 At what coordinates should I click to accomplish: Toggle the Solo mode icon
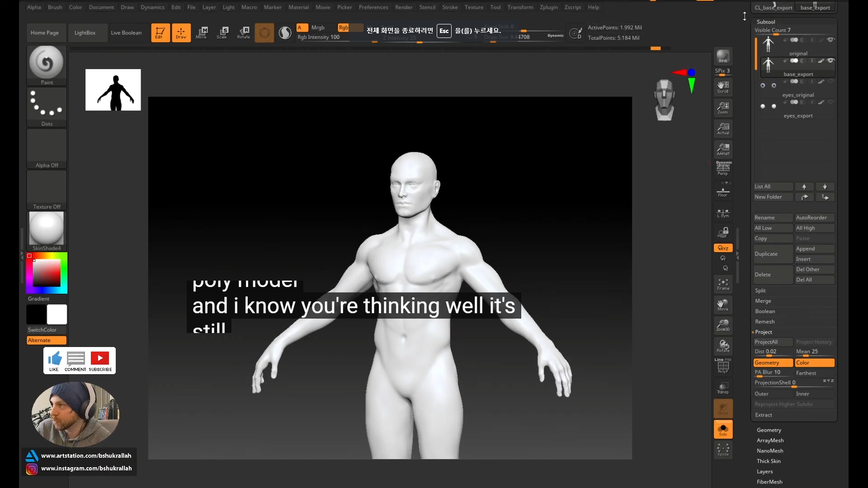[723, 429]
